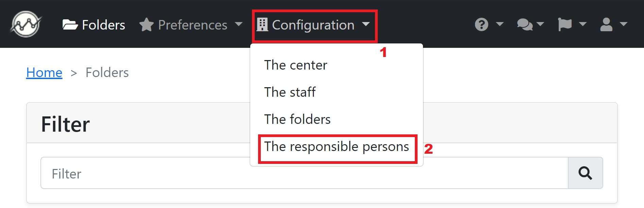
Task: Go to Home breadcrumb link
Action: point(44,73)
